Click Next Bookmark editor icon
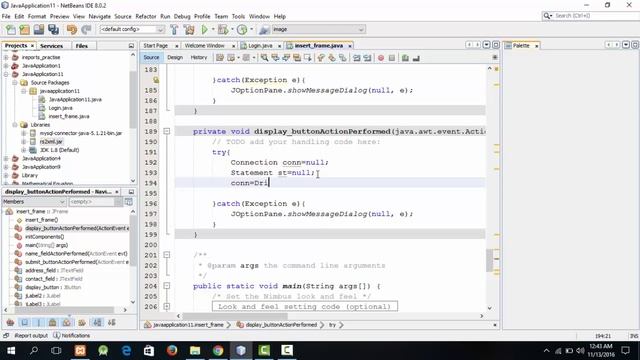This screenshot has width=640, height=360. 332,58
